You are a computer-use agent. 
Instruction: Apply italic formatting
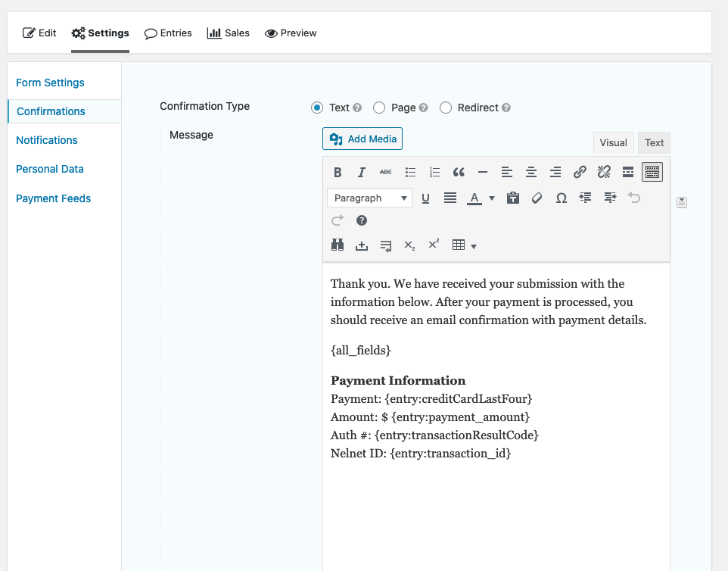[x=361, y=173]
